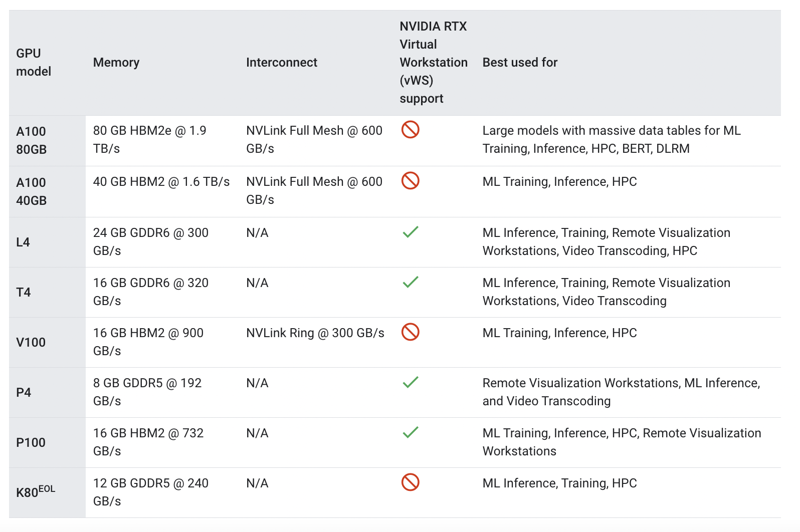Click the NVLink Ring @ 300 GB/s cell
Image resolution: width=800 pixels, height=532 pixels.
pyautogui.click(x=315, y=333)
